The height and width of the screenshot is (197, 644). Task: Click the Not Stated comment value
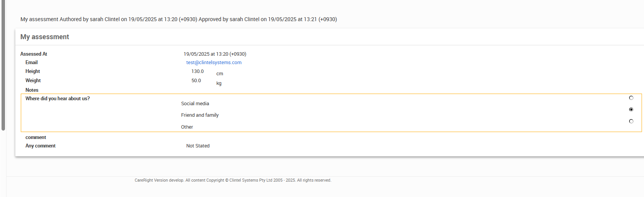click(198, 146)
